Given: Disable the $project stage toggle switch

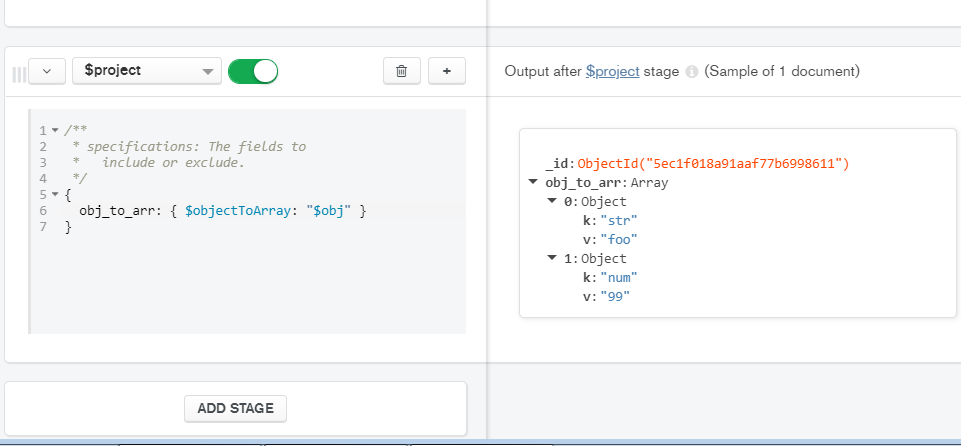Looking at the screenshot, I should point(253,71).
